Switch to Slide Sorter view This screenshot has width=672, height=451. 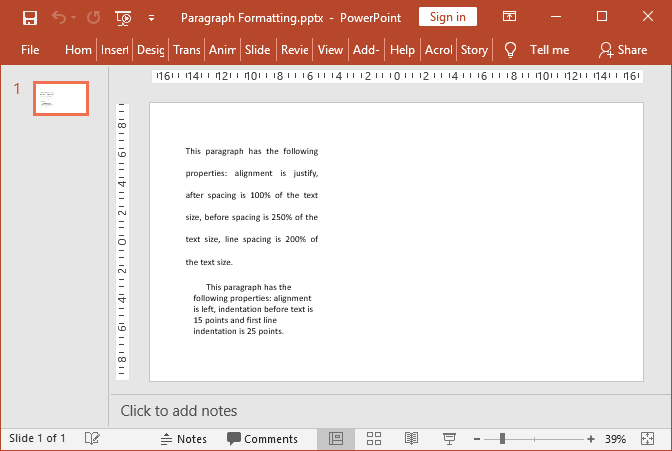(374, 438)
